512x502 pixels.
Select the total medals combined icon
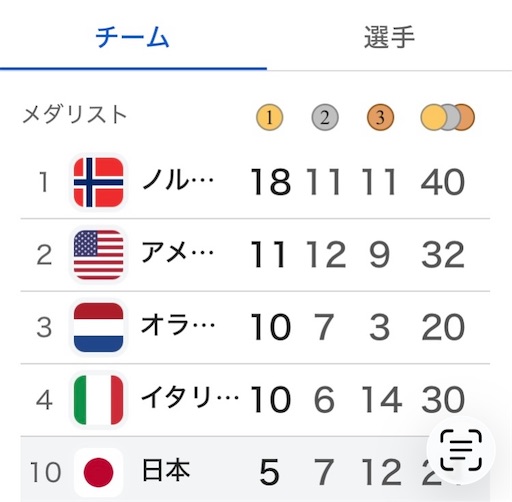pos(447,117)
